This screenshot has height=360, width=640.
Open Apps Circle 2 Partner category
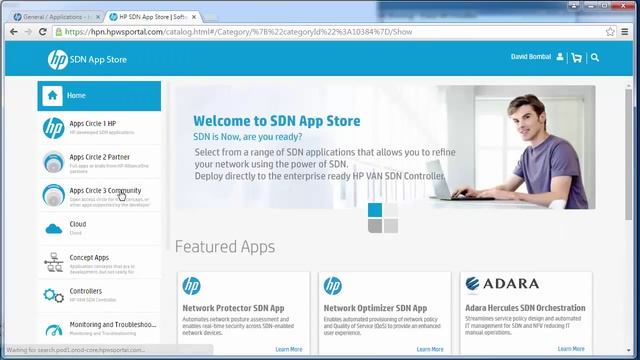click(x=99, y=162)
